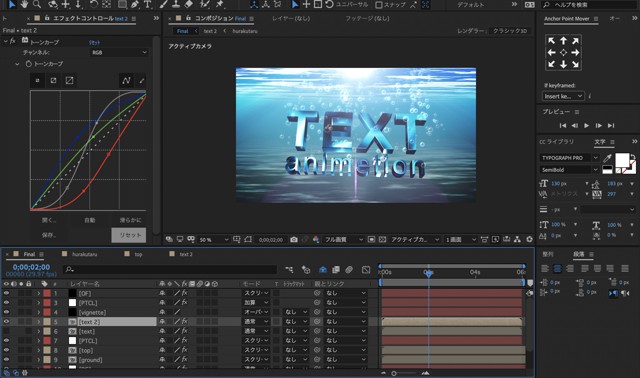Select the Rectangle shape tool
The height and width of the screenshot is (378, 640).
[122, 4]
